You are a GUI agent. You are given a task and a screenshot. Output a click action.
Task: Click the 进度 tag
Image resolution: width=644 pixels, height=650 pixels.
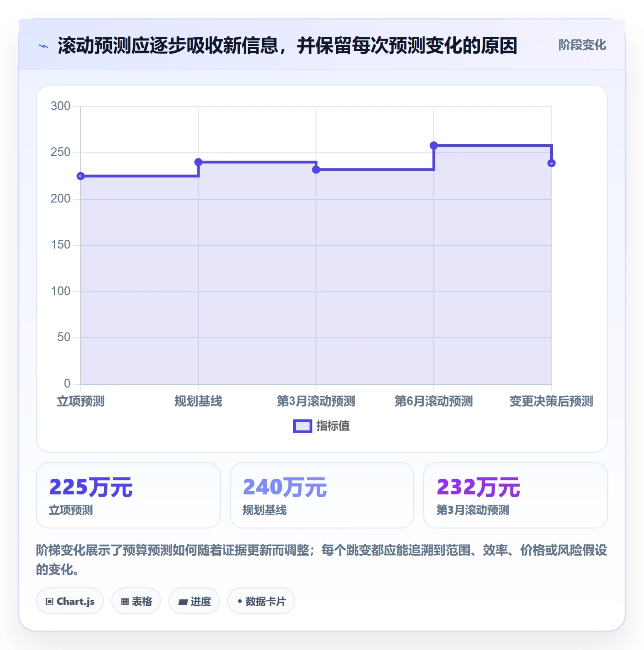(194, 601)
